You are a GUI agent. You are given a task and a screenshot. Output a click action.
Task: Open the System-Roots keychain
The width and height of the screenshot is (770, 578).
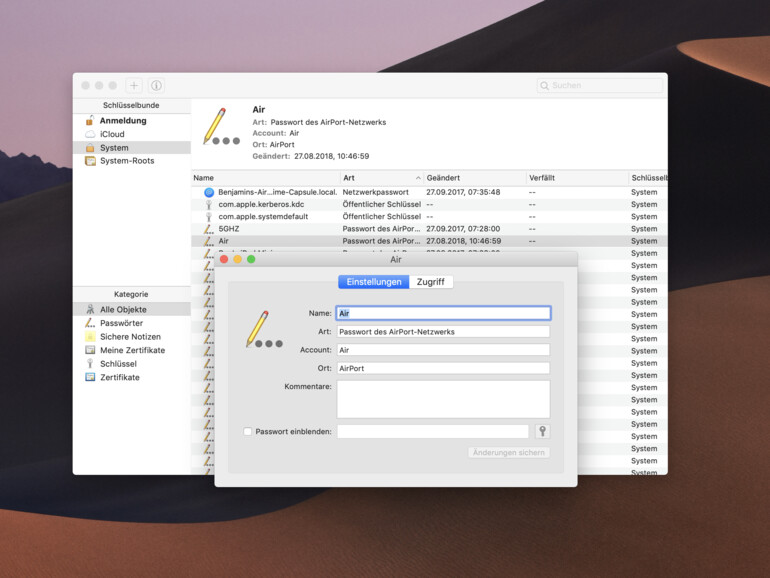127,160
